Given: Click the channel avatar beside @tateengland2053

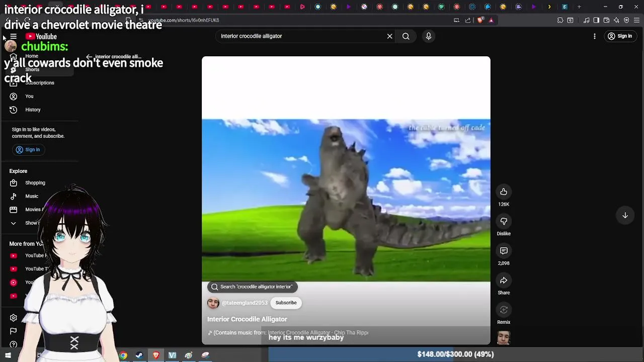Looking at the screenshot, I should pyautogui.click(x=213, y=303).
